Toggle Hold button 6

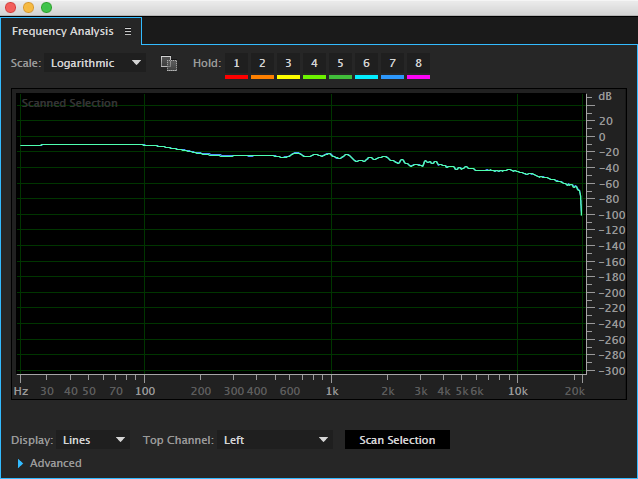(367, 66)
